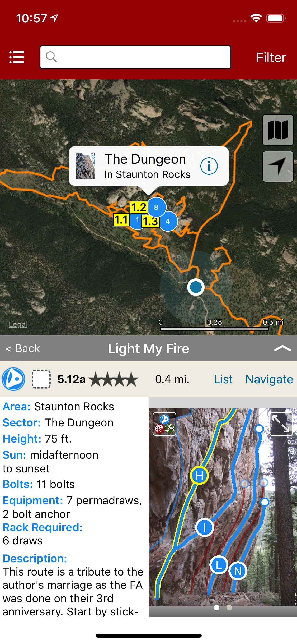Tap the blue sport climbing route icon

13,379
